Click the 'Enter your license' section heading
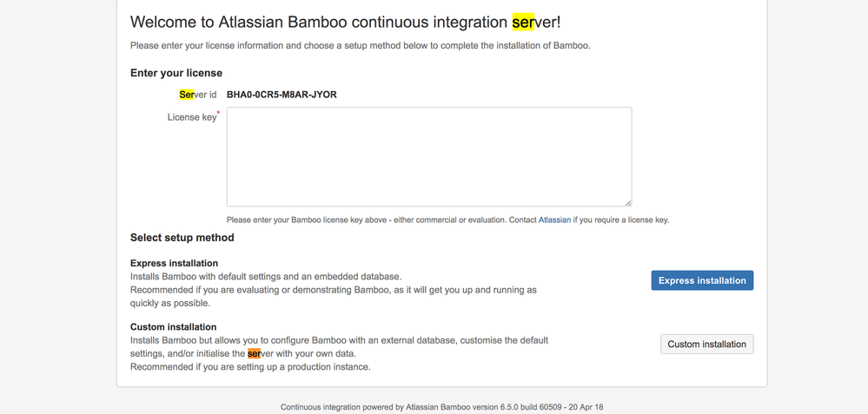868x414 pixels. click(176, 73)
